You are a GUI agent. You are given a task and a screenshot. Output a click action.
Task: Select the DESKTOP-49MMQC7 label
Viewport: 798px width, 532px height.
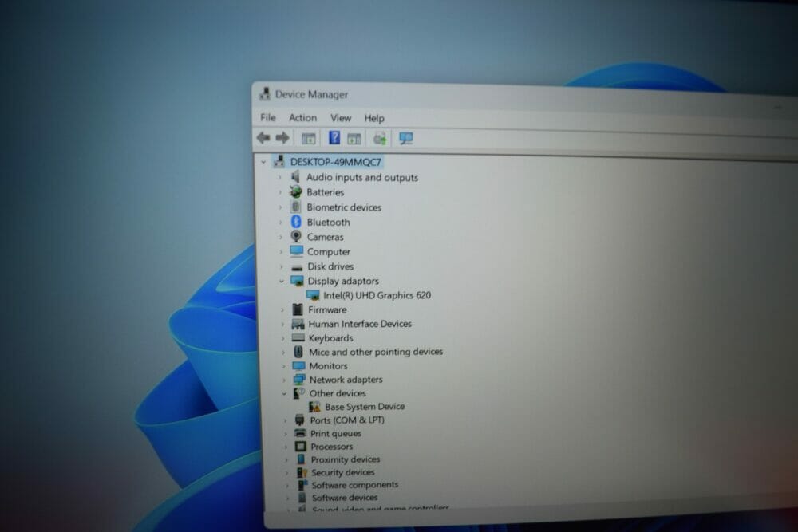336,162
